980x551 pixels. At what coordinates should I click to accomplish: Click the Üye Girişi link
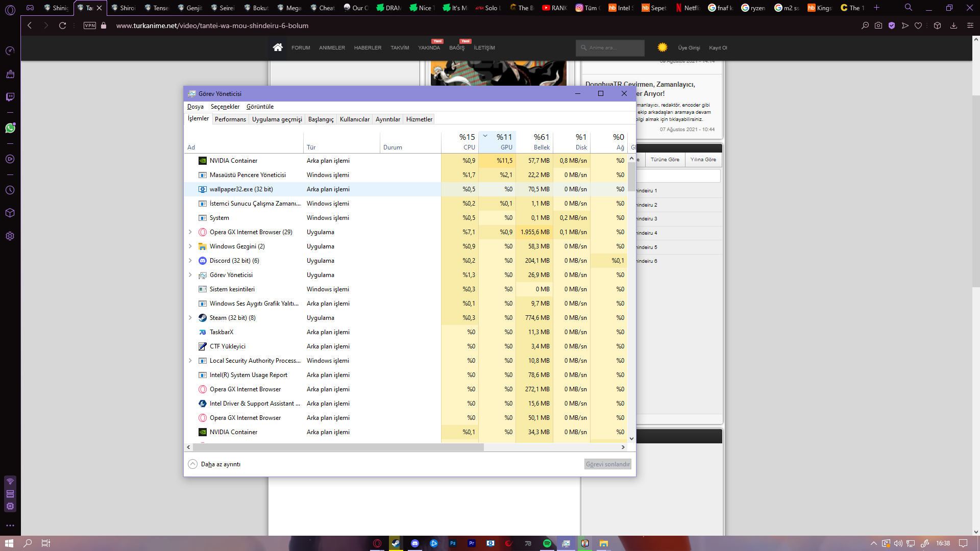click(689, 48)
